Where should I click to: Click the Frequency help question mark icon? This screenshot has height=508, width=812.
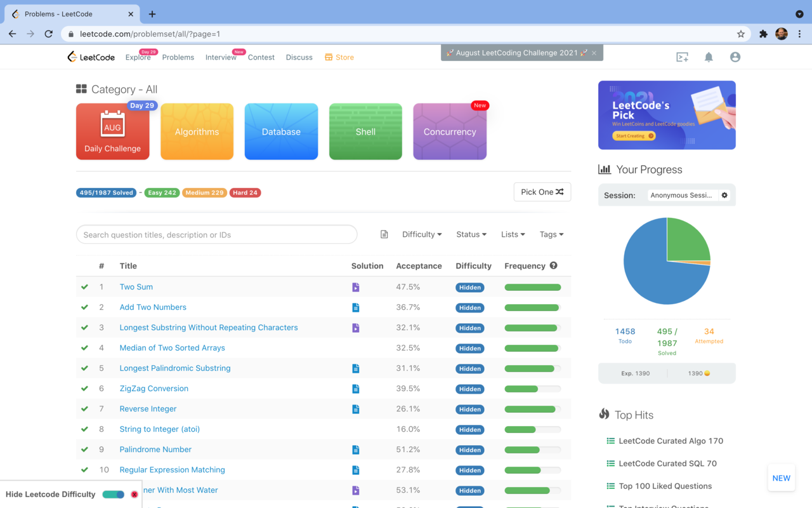(554, 265)
